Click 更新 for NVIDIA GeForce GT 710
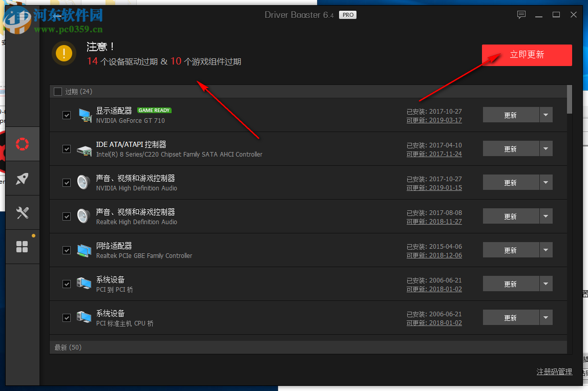Viewport: 588px width, 391px height. pos(511,115)
